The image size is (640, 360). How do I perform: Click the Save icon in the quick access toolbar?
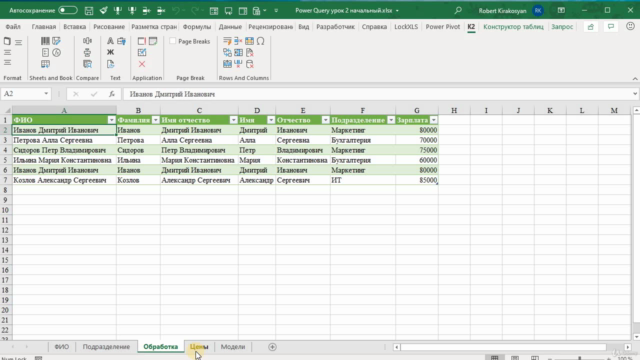point(89,11)
